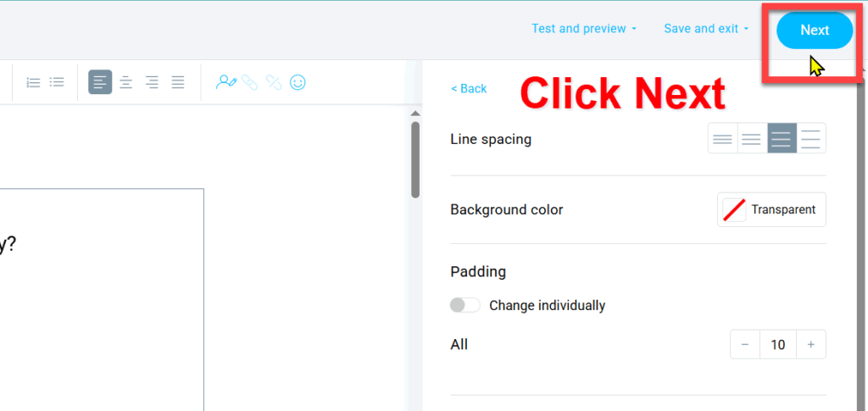Select the widest line spacing option
The width and height of the screenshot is (868, 411).
click(x=810, y=139)
